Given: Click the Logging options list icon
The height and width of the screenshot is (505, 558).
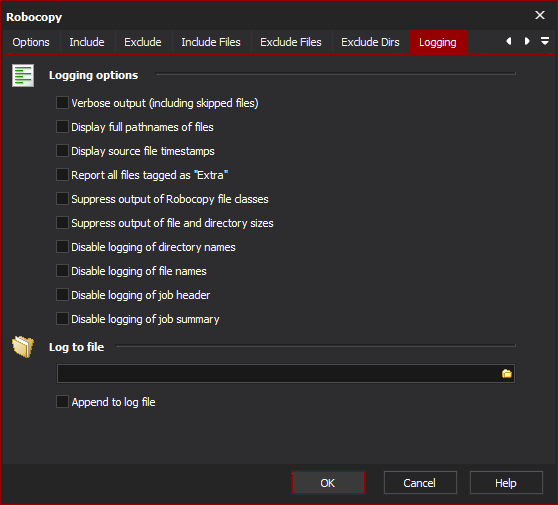Looking at the screenshot, I should tap(23, 75).
